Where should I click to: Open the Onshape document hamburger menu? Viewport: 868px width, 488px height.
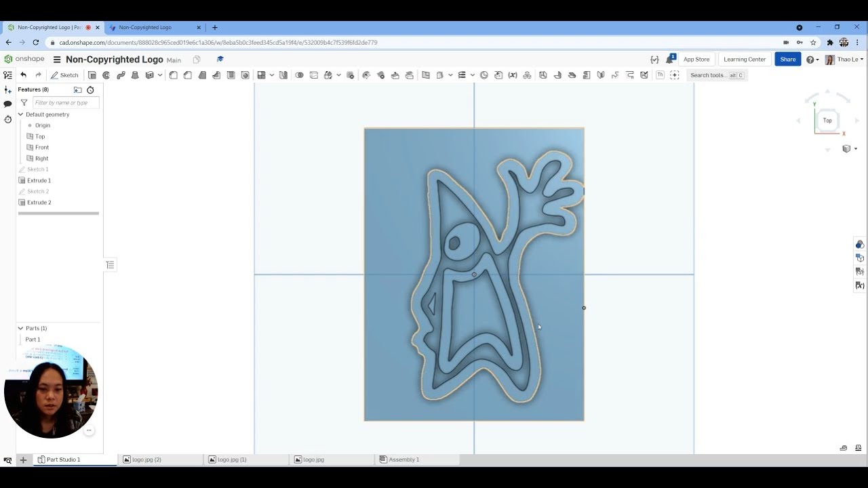tap(57, 60)
